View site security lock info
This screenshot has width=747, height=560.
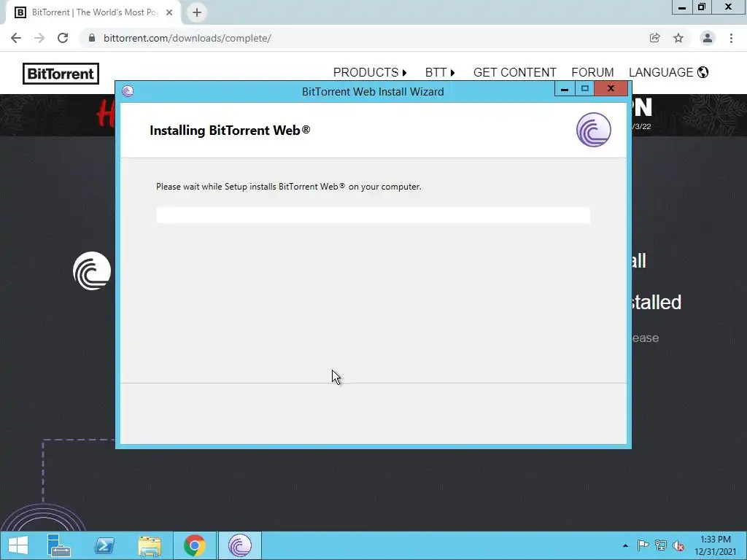(92, 38)
